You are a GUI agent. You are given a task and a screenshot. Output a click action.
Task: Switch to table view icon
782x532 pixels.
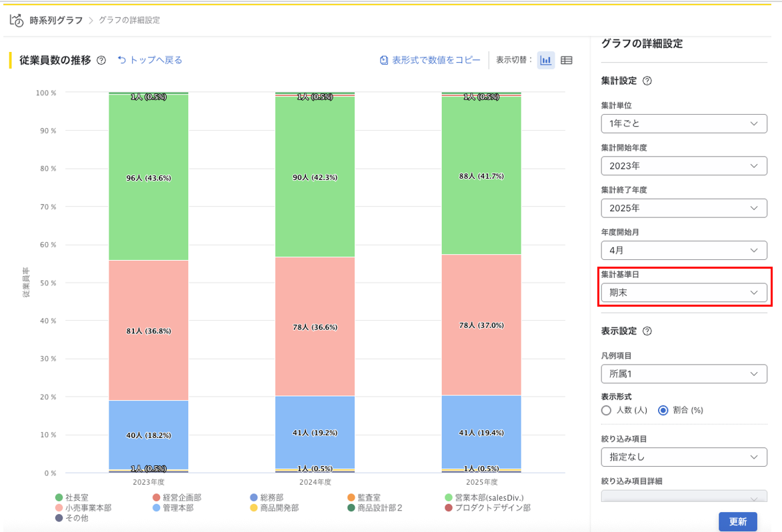pos(567,60)
